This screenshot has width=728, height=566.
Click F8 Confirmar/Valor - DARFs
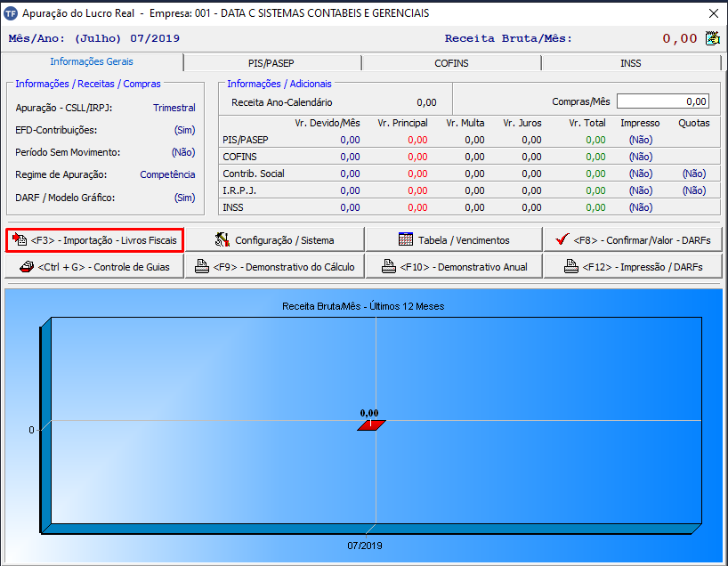coord(633,240)
